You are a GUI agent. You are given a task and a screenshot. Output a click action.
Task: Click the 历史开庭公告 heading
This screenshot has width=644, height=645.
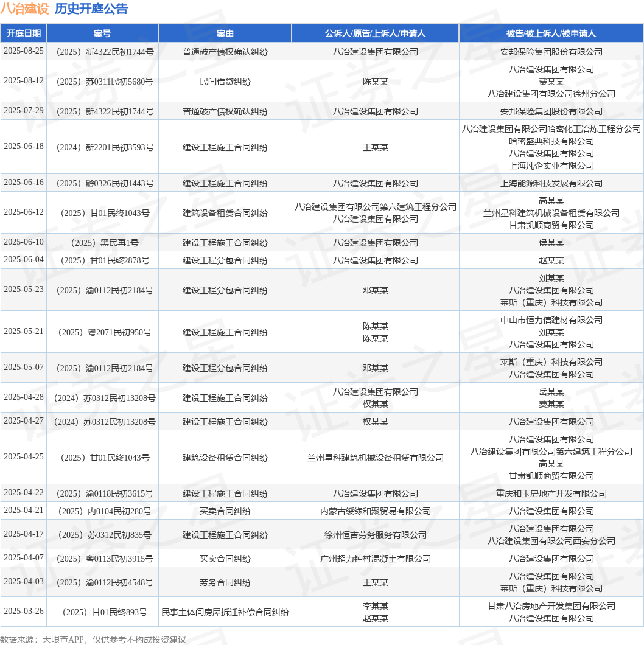(x=91, y=9)
